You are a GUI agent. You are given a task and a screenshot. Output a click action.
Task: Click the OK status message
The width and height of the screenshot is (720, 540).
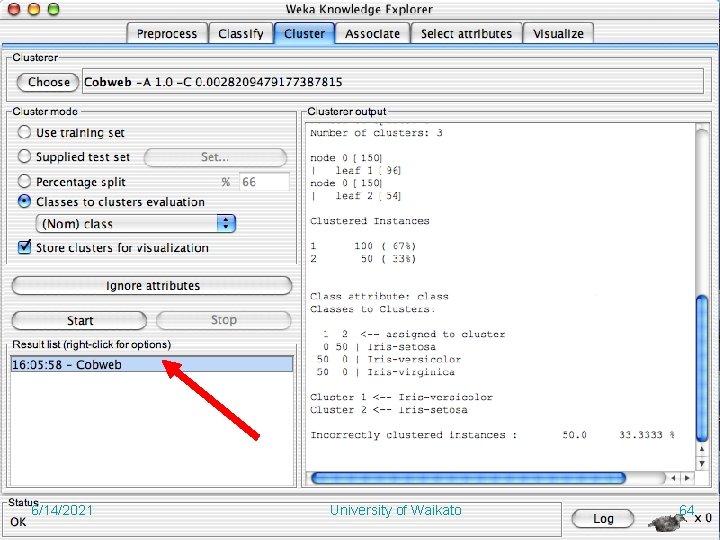coord(18,522)
